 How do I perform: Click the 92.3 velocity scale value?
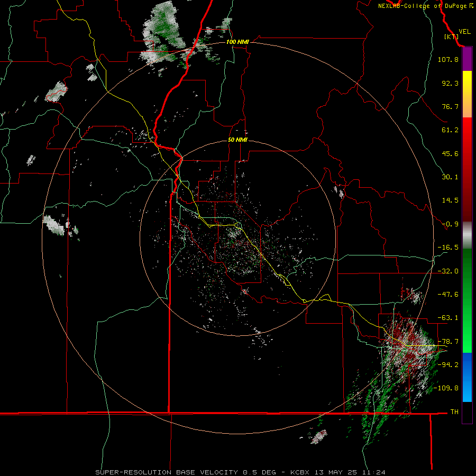450,83
